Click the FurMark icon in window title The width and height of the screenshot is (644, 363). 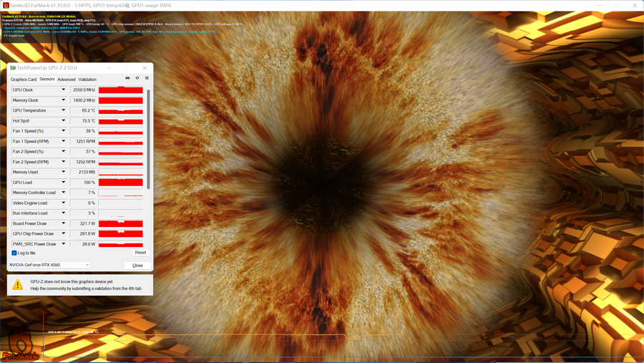[6, 5]
